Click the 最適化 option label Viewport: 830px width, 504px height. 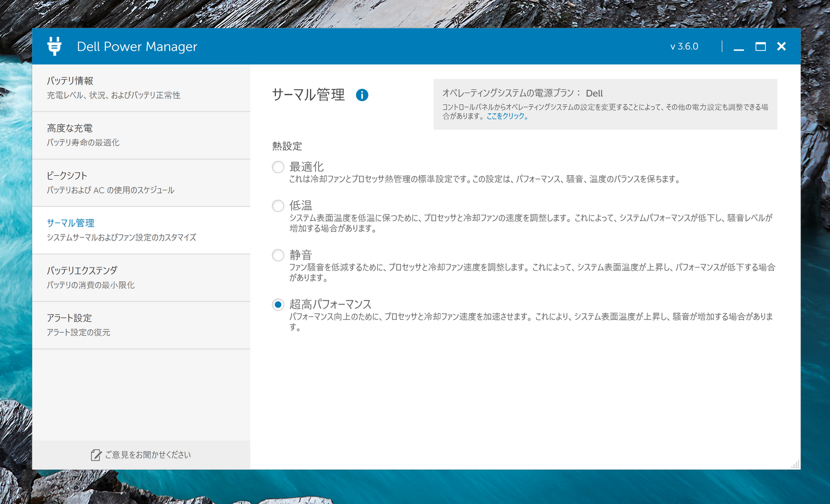[x=307, y=166]
